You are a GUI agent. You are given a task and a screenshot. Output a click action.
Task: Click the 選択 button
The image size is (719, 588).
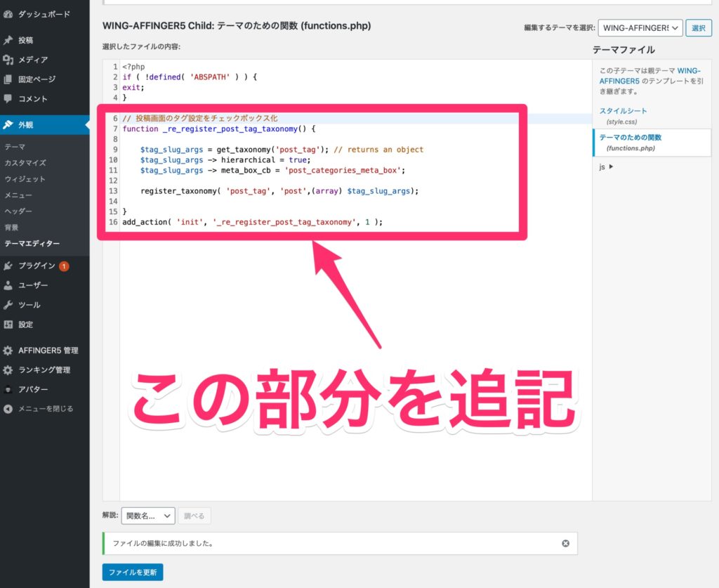699,28
